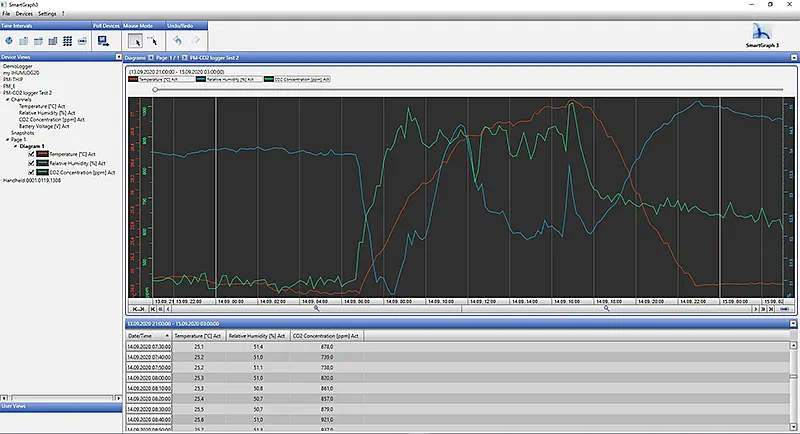Click the Relative Humidity [%] Act column header
Image resolution: width=800 pixels, height=434 pixels.
tap(259, 336)
